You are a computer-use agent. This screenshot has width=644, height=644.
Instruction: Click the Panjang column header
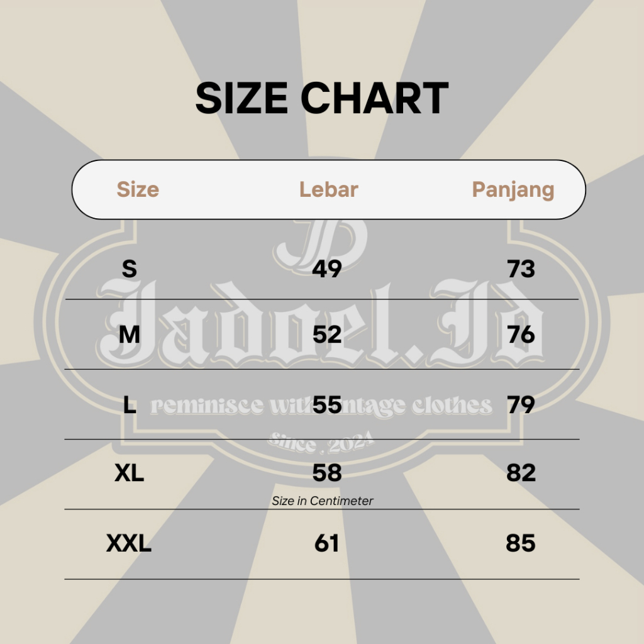(x=513, y=189)
